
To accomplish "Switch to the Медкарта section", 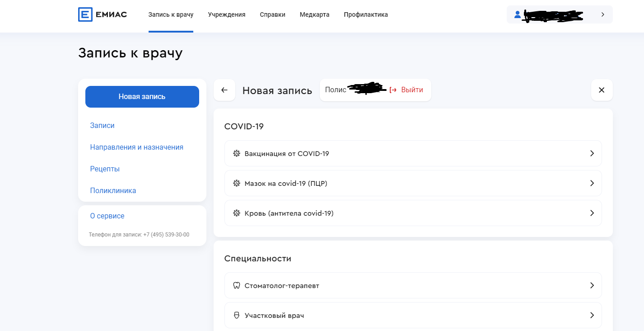I will (x=314, y=14).
